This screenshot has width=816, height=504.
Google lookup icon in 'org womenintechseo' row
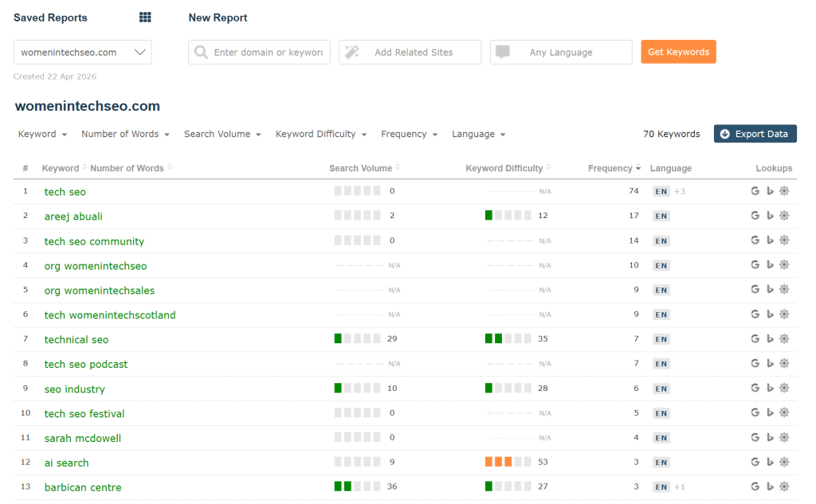pos(755,265)
